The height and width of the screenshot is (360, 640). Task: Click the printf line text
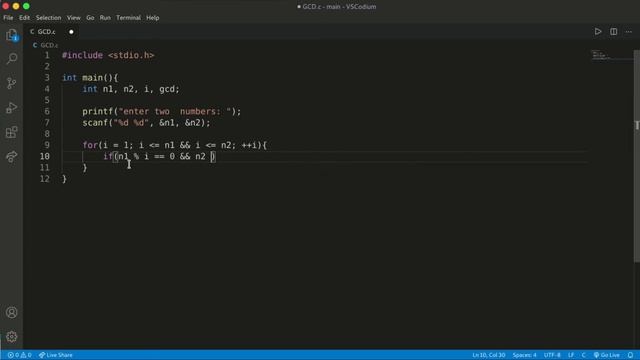click(162, 111)
